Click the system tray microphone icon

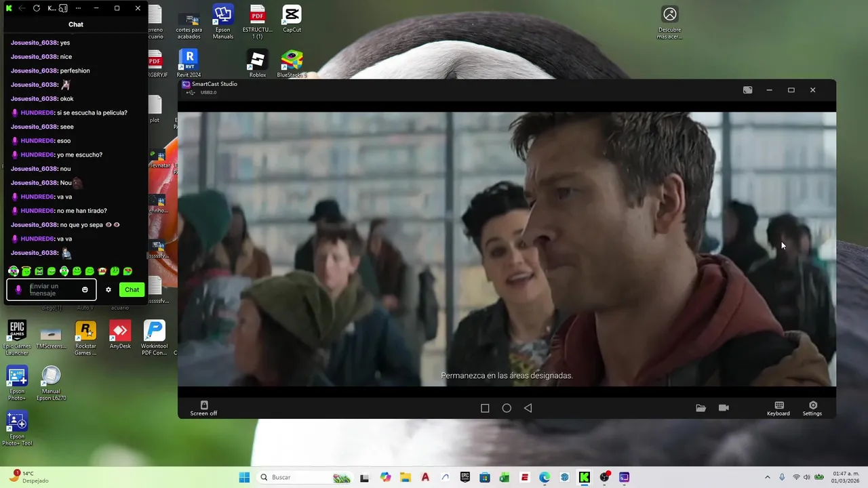point(782,477)
